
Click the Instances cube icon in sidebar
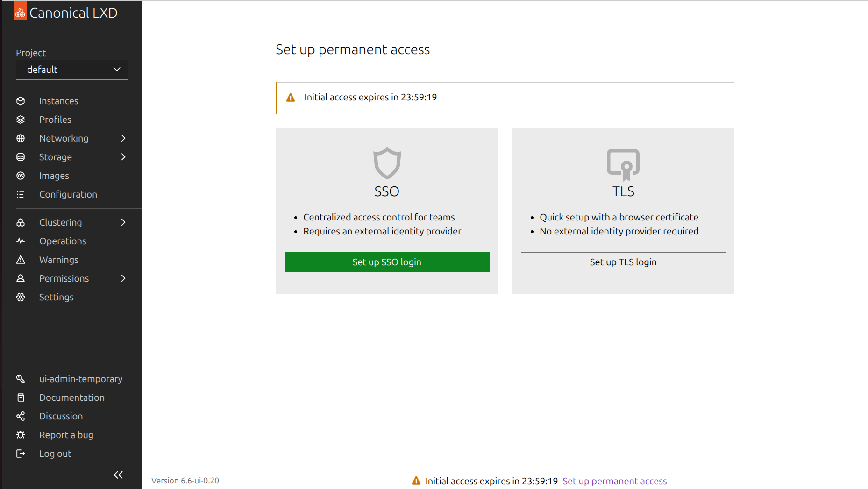click(x=21, y=101)
